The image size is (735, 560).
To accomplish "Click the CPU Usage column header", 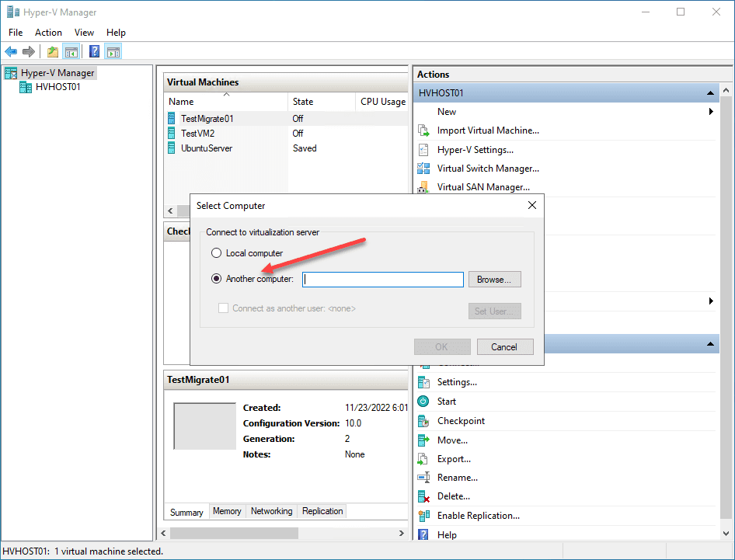I will pyautogui.click(x=382, y=102).
